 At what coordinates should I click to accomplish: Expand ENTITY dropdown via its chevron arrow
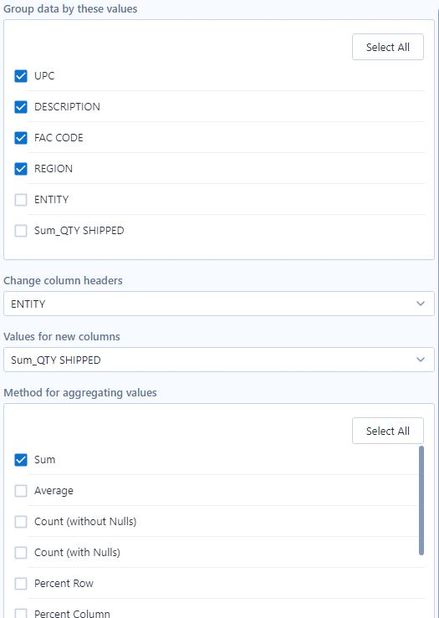click(x=420, y=303)
